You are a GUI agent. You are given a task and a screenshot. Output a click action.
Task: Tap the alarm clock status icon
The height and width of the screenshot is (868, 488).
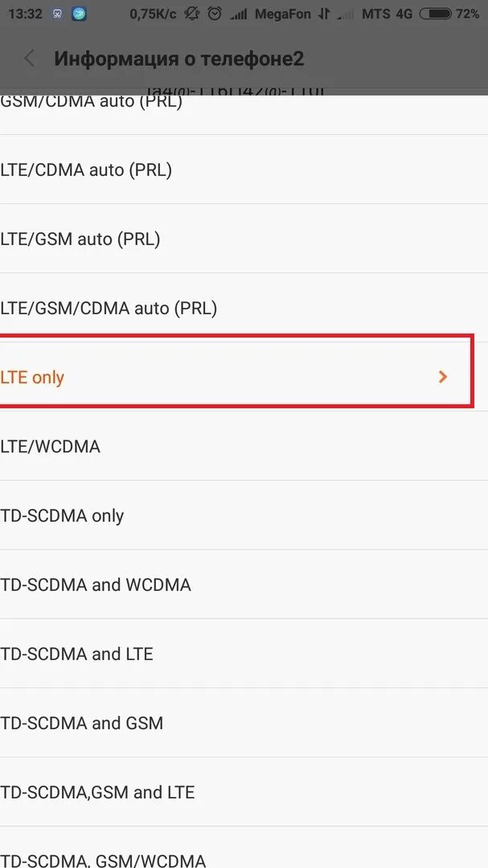215,14
